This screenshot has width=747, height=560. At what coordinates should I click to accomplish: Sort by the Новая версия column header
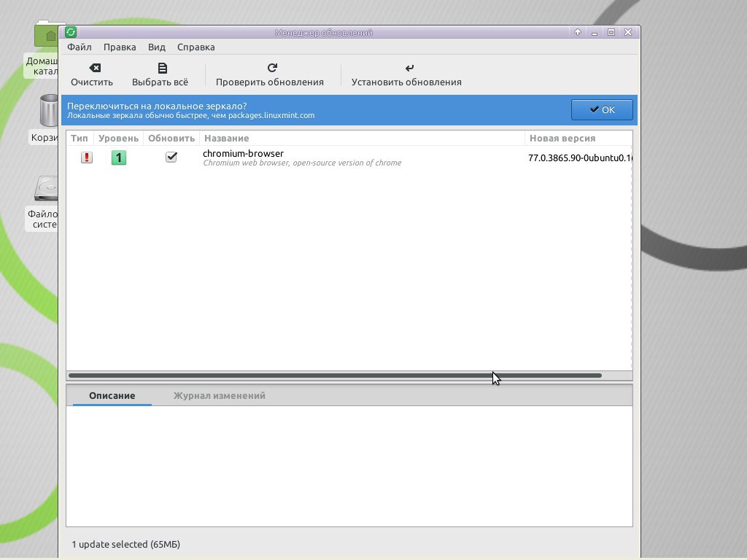[578, 138]
